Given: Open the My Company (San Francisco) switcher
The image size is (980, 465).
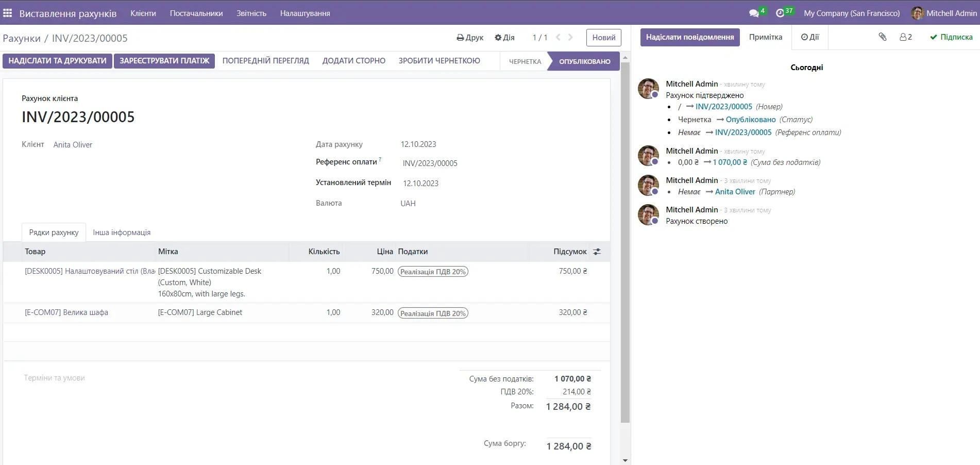Looking at the screenshot, I should coord(851,13).
